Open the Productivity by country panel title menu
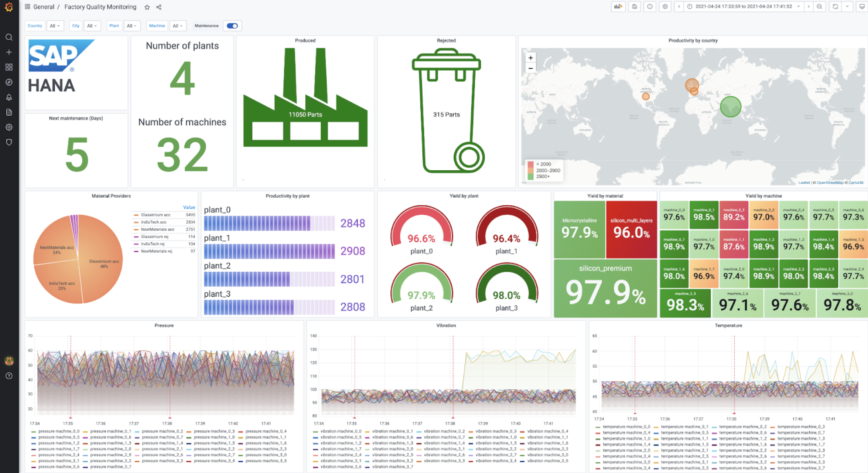This screenshot has width=868, height=473. coord(693,41)
